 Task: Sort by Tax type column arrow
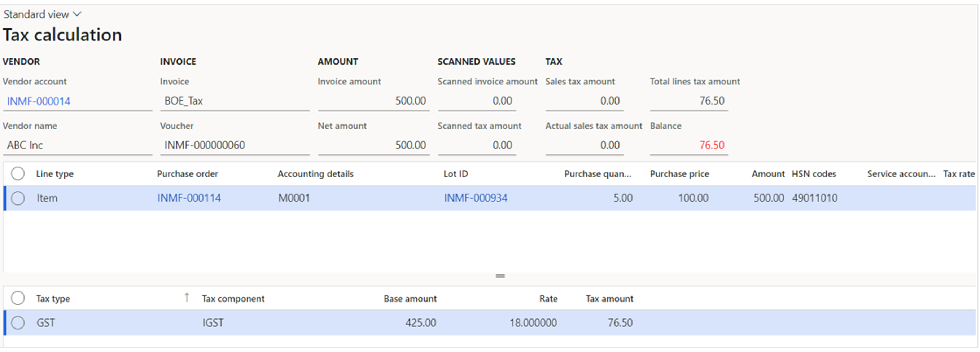coord(187,298)
